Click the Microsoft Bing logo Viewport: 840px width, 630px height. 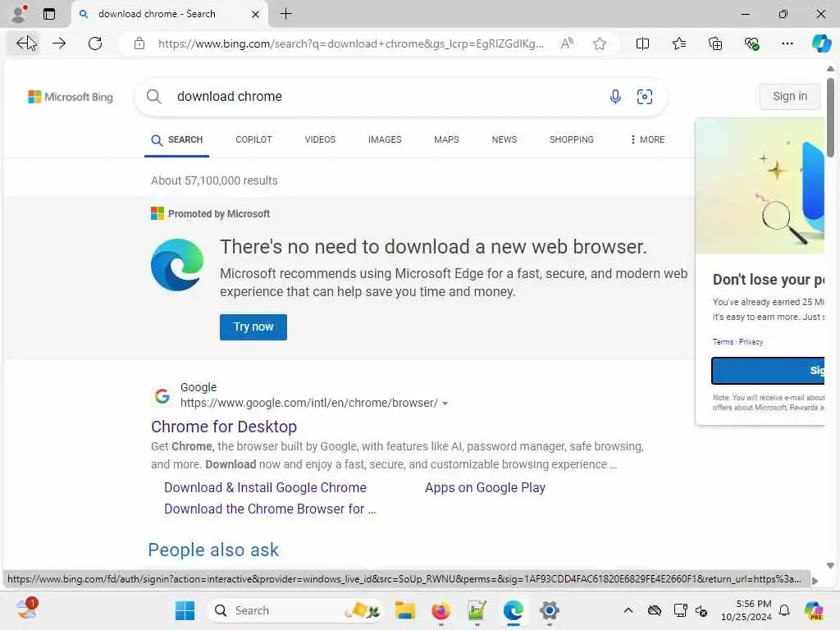pyautogui.click(x=71, y=97)
